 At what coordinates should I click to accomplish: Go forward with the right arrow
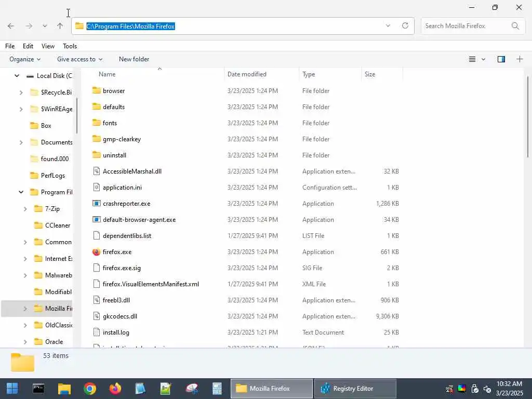(29, 26)
